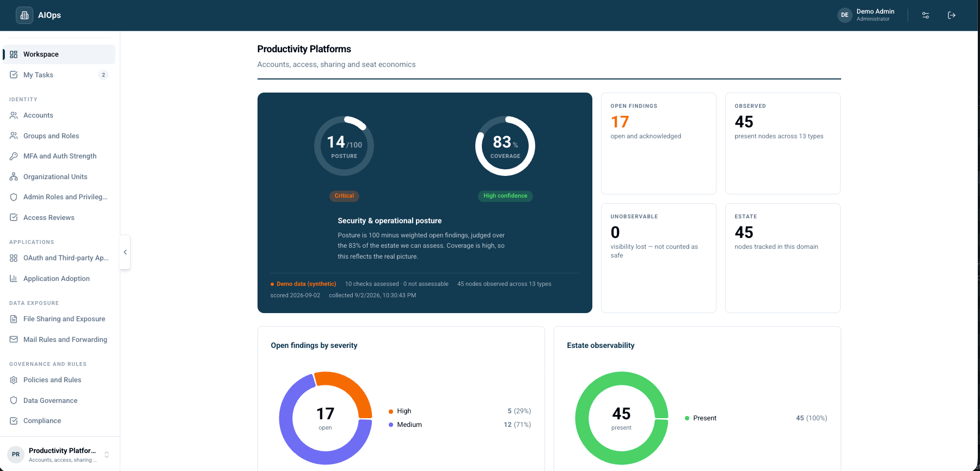Viewport: 980px width, 471px height.
Task: Click the Observed nodes card
Action: pyautogui.click(x=783, y=143)
